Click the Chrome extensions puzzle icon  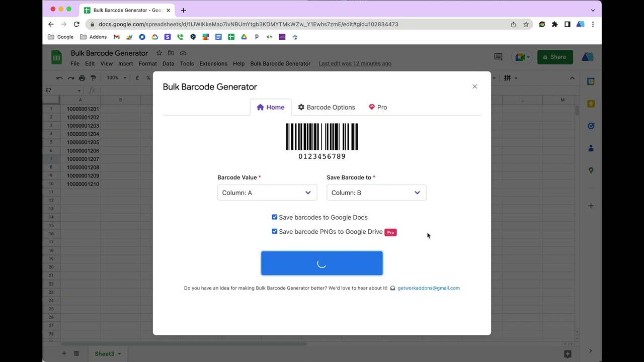point(554,24)
